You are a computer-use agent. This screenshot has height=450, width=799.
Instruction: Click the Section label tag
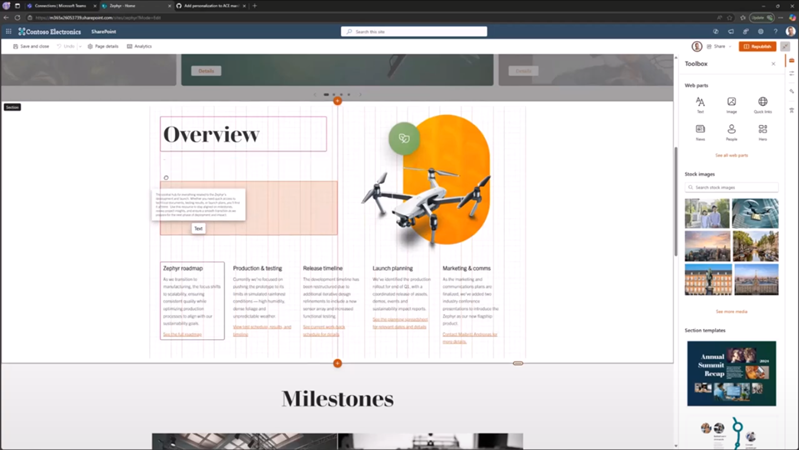12,107
